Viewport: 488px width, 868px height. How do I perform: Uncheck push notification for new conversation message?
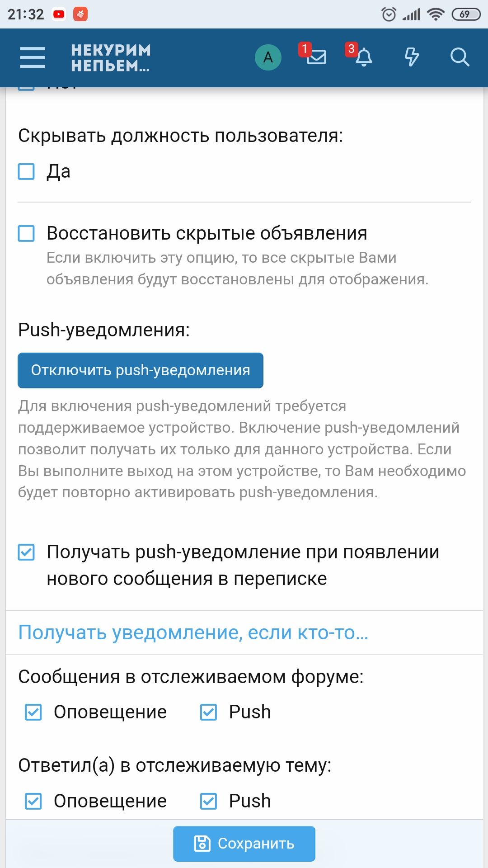coord(26,552)
